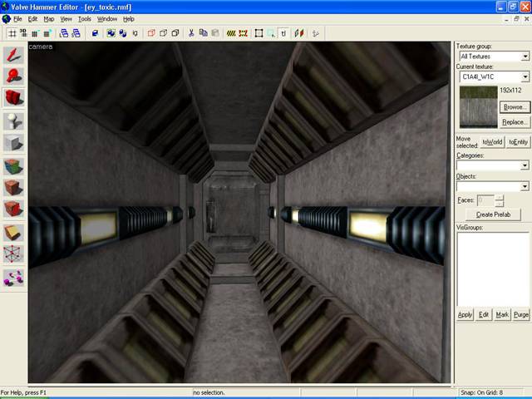The width and height of the screenshot is (532, 399).
Task: Activate the Camera tool
Action: pos(13,98)
